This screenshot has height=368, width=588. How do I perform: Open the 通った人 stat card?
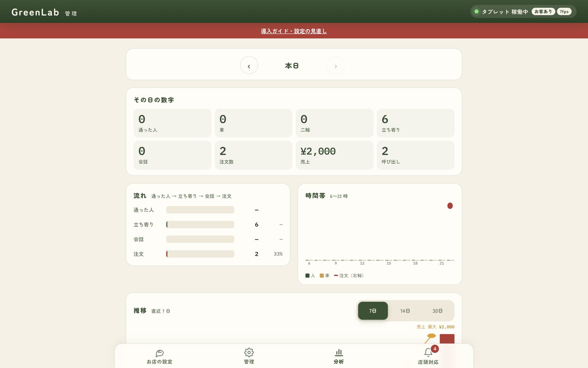pos(172,123)
